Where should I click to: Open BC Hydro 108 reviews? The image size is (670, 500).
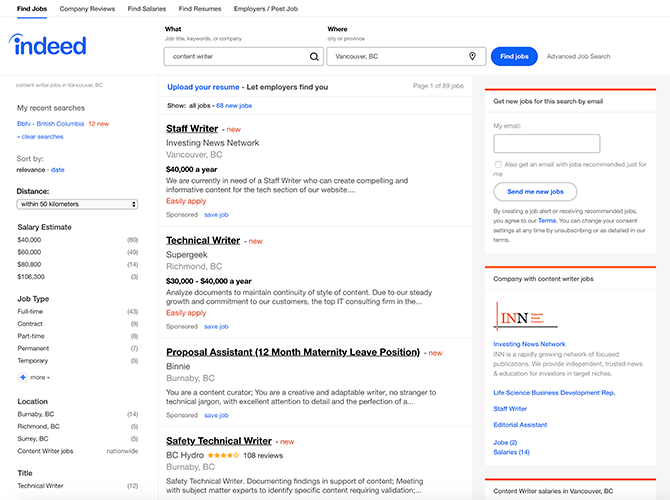pyautogui.click(x=263, y=456)
